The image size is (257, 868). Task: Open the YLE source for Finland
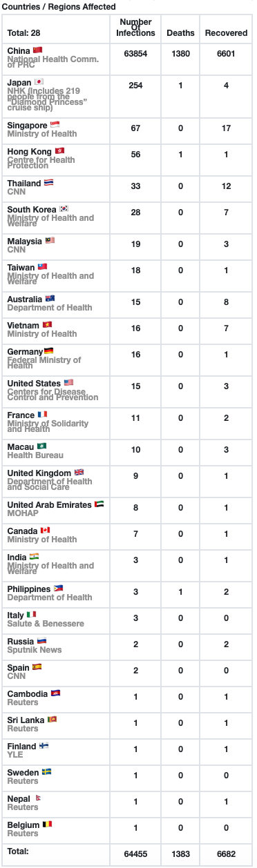(x=15, y=755)
